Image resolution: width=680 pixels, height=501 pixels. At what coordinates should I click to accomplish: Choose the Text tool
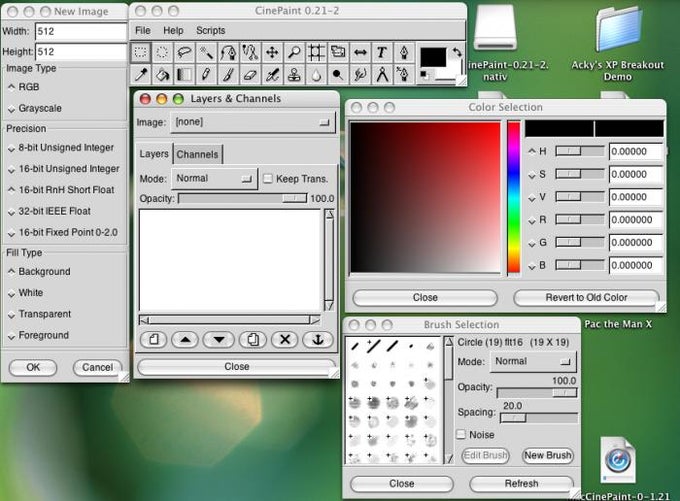[381, 52]
